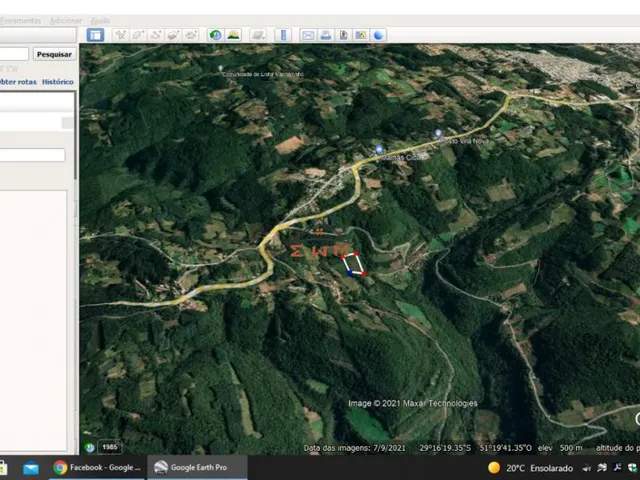Click the Salinas placemark pin on the map
The image size is (640, 480).
(x=379, y=150)
